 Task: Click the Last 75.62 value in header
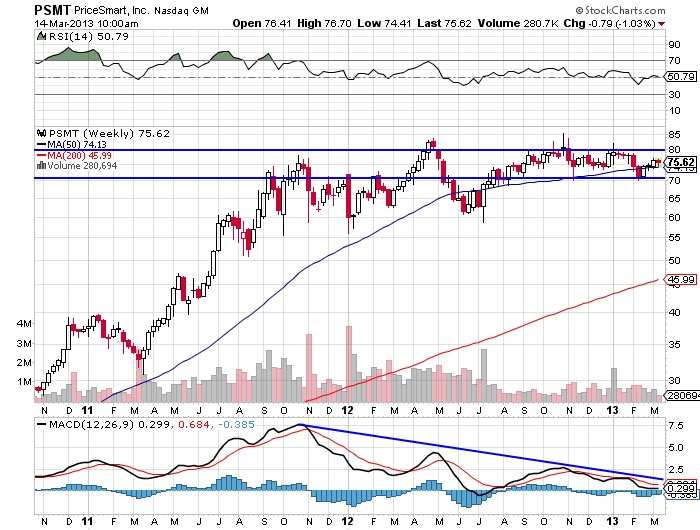(x=444, y=23)
